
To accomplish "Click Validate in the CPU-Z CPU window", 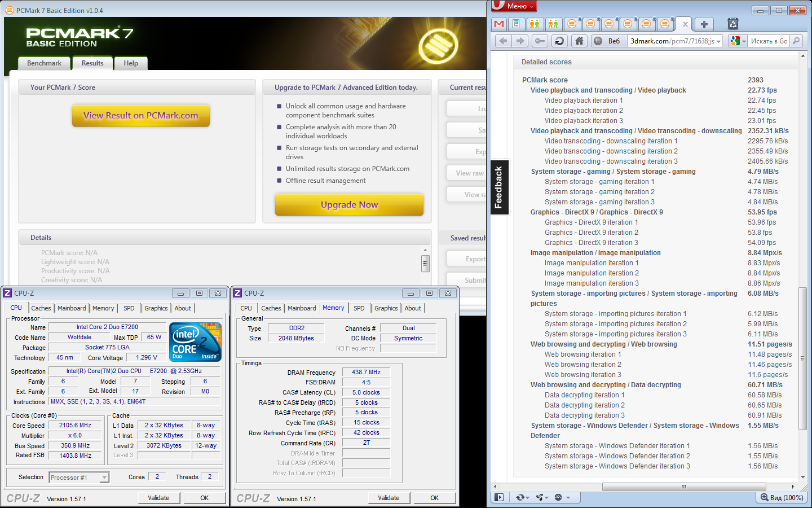I will 158,498.
